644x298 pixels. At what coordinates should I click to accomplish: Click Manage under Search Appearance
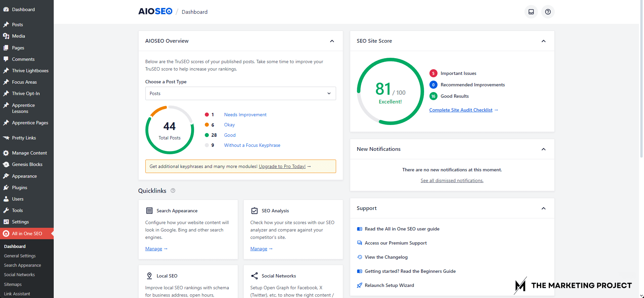[x=154, y=249]
